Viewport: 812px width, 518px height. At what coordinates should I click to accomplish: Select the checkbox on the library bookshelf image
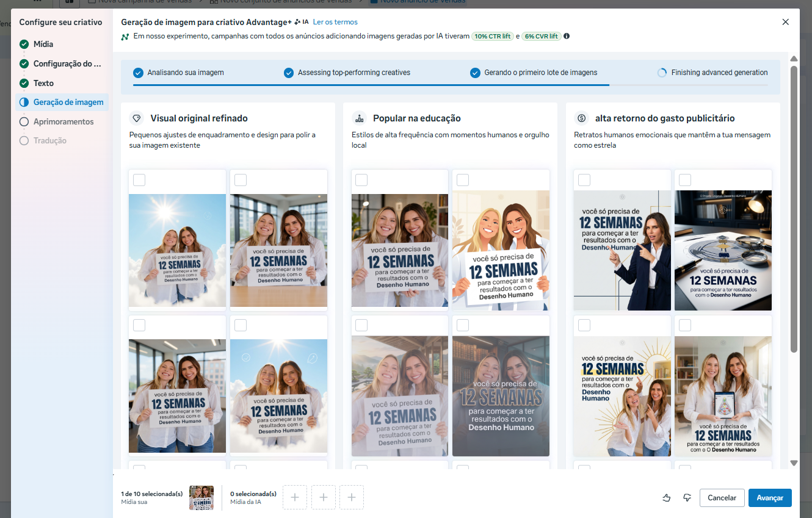[x=463, y=325]
